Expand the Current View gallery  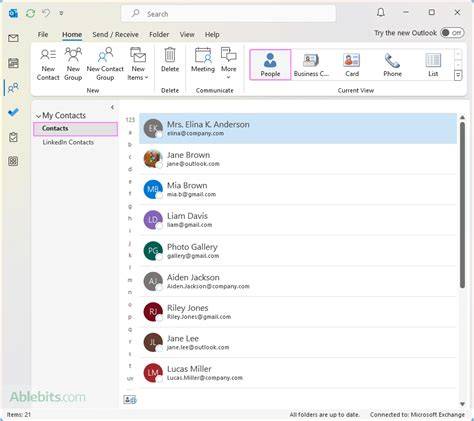(458, 76)
